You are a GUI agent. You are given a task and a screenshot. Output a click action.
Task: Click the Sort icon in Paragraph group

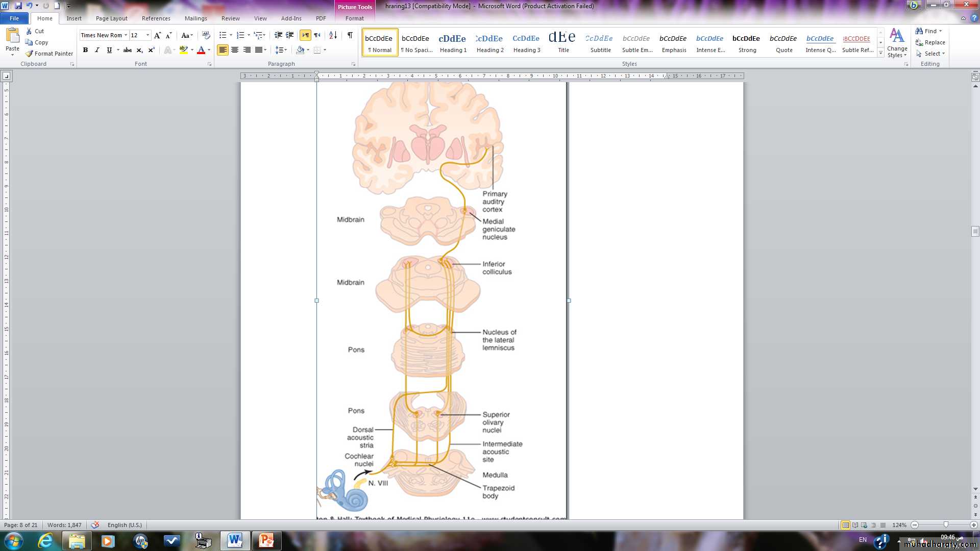tap(333, 35)
